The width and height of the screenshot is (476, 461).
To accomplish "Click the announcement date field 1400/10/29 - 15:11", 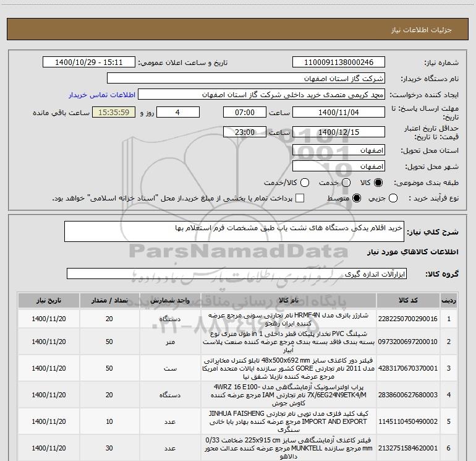I will 88,62.
